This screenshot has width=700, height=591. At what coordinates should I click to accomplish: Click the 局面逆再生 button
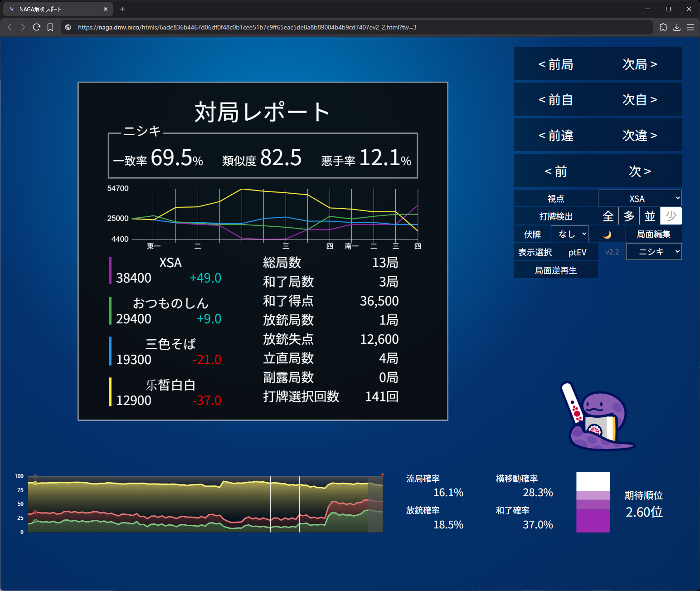pyautogui.click(x=556, y=270)
